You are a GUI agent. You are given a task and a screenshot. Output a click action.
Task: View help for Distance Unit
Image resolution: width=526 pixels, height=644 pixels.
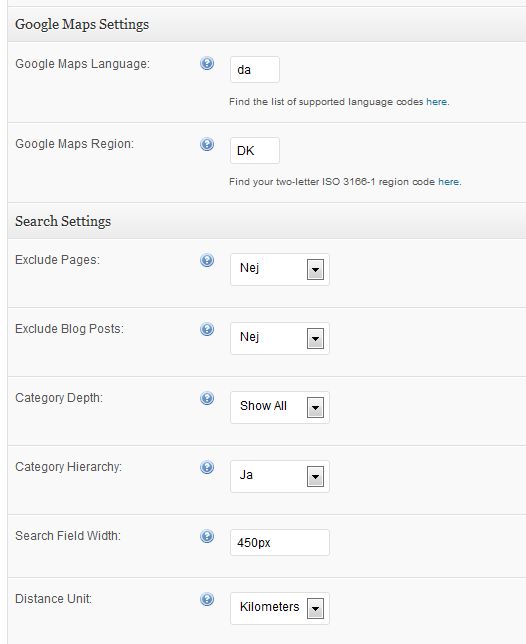coord(207,599)
